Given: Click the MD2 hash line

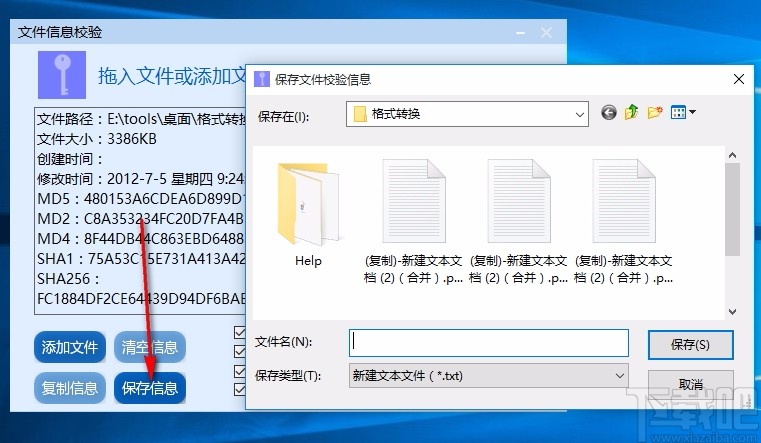Looking at the screenshot, I should [141, 219].
